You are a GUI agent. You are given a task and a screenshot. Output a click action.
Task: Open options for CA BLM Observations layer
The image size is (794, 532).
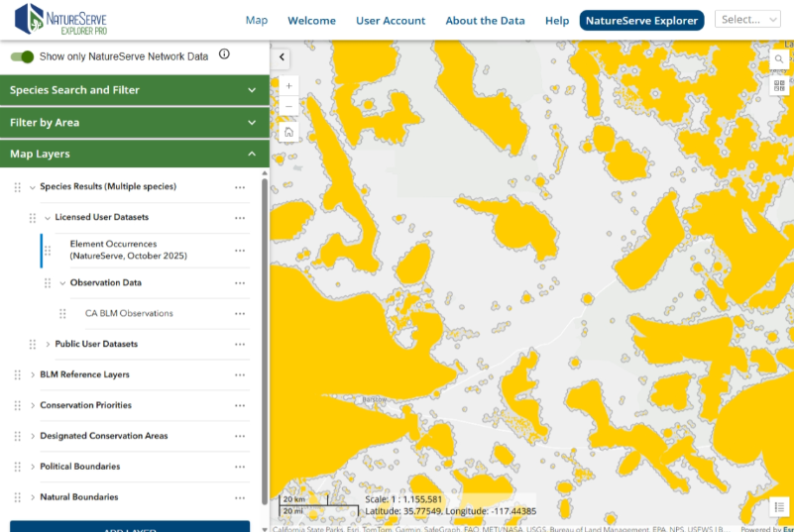(x=240, y=314)
